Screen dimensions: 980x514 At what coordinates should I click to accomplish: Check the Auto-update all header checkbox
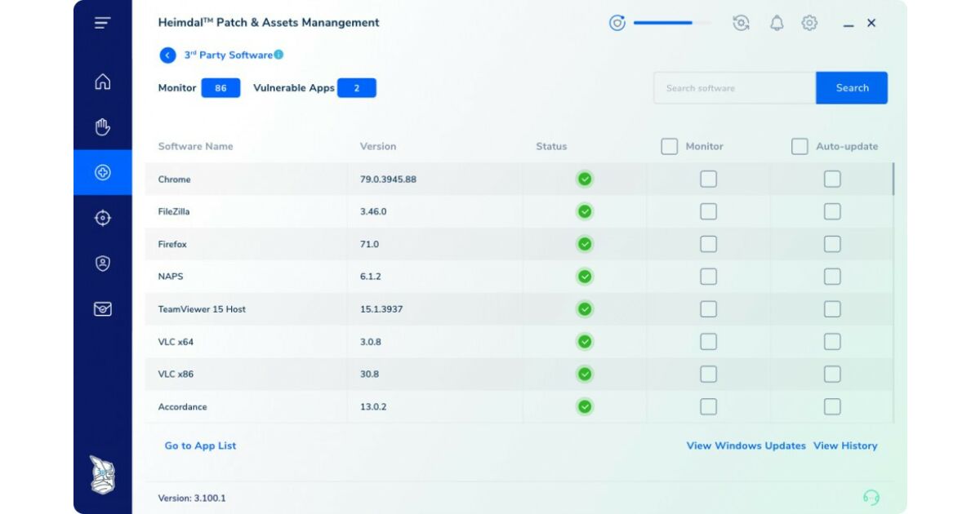tap(800, 146)
